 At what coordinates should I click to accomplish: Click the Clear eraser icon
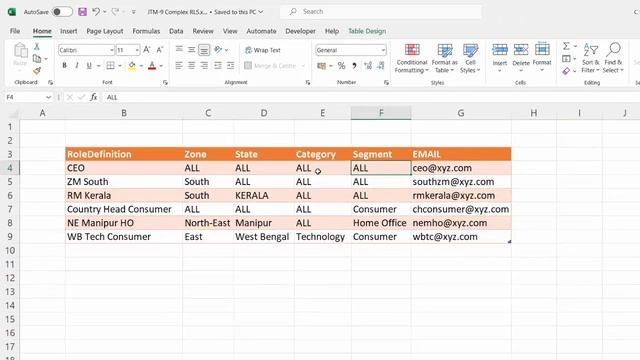(x=566, y=71)
